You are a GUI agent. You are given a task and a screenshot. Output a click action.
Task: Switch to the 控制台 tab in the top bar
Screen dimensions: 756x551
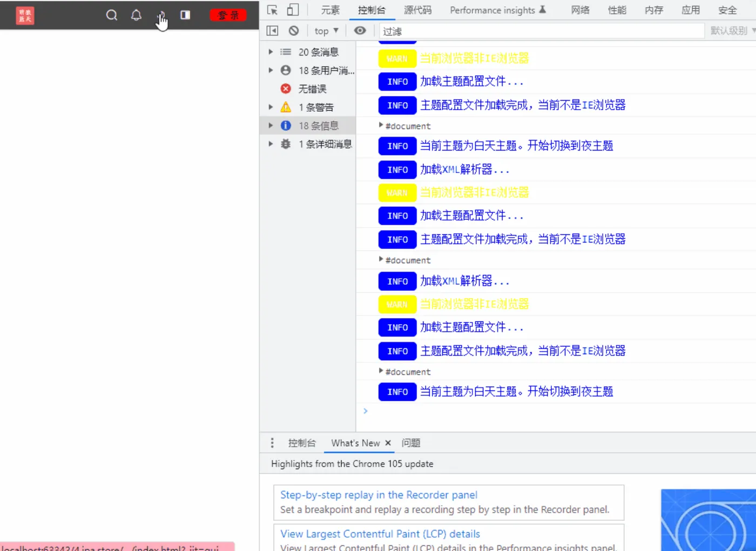click(372, 10)
